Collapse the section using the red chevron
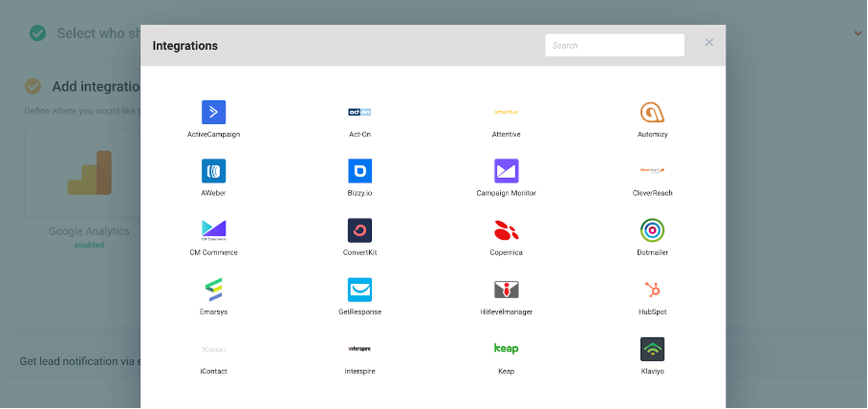 tap(857, 33)
